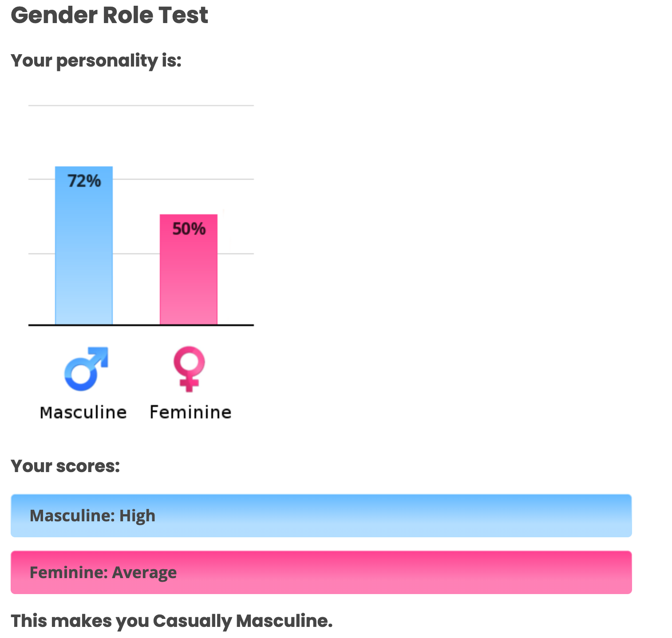Click the 72% value label
The width and height of the screenshot is (672, 638).
point(84,181)
